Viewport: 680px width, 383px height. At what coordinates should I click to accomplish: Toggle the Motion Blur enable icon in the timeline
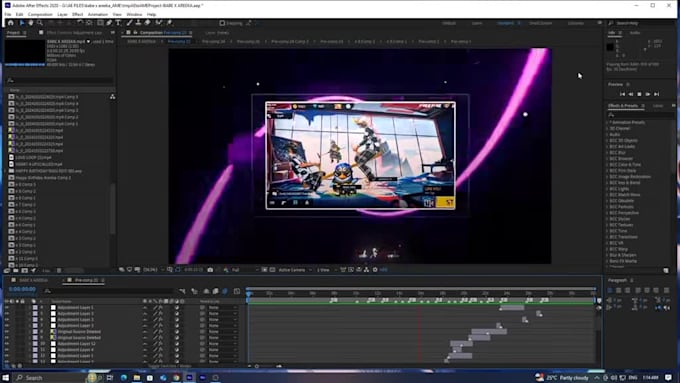click(225, 291)
